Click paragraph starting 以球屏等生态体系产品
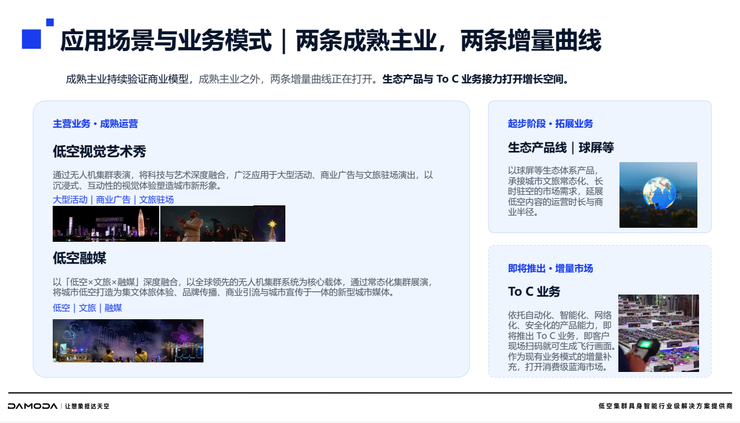Image resolution: width=740 pixels, height=423 pixels. coord(555,191)
